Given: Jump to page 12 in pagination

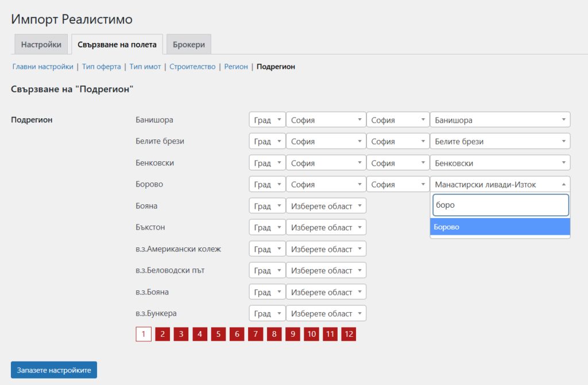Looking at the screenshot, I should tap(348, 334).
